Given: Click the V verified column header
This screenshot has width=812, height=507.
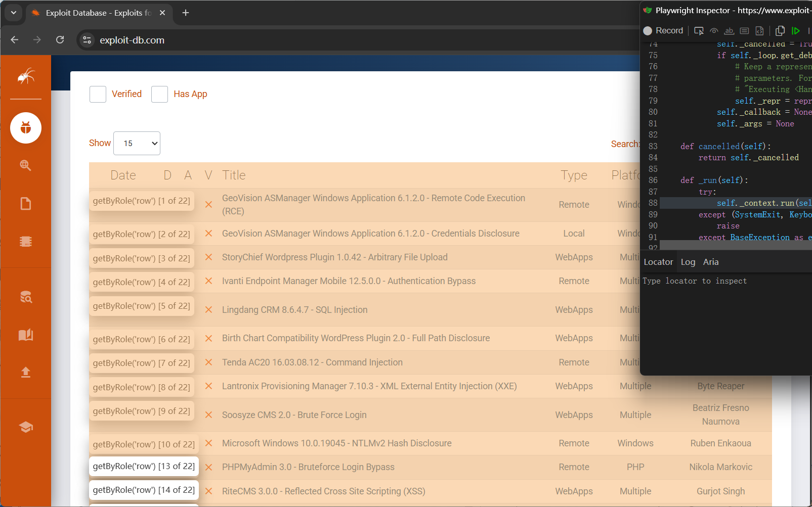Looking at the screenshot, I should 208,175.
